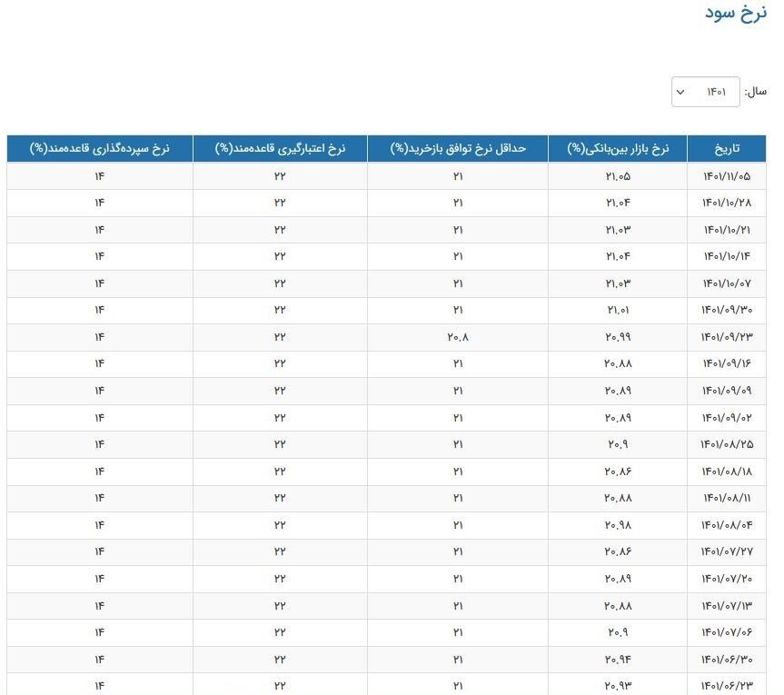Click the interbank rate value ۲۰.۹۸
The width and height of the screenshot is (784, 695).
(x=618, y=525)
